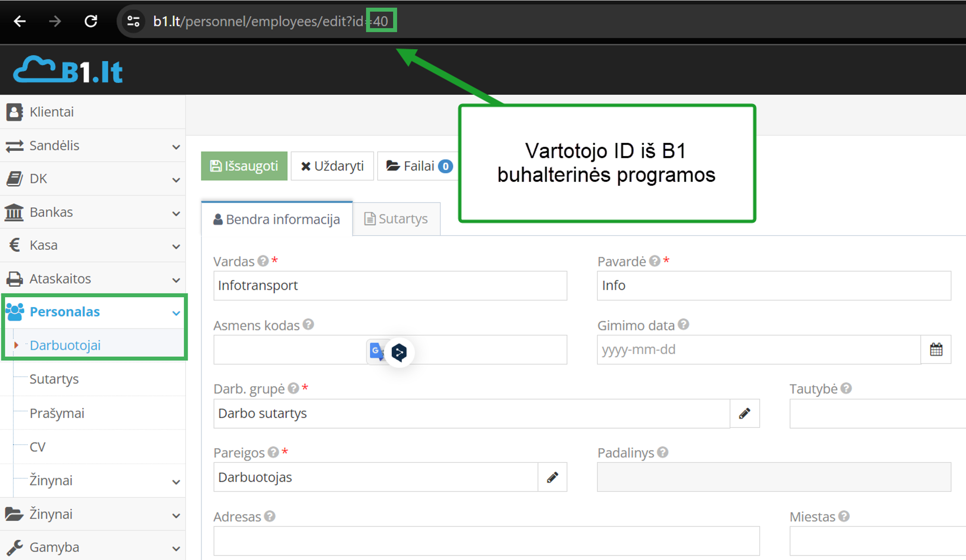The height and width of the screenshot is (560, 966).
Task: Open the Gimimo data calendar picker
Action: 936,349
